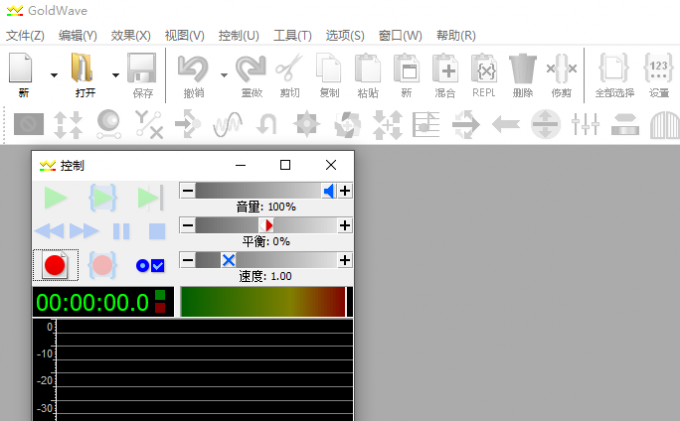
Task: Open the 工具(T) menu
Action: (292, 36)
